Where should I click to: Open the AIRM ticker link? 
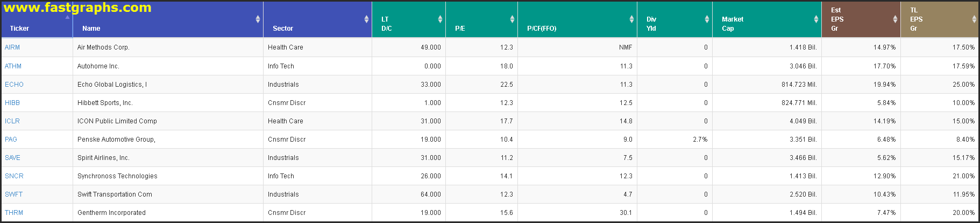(x=12, y=47)
